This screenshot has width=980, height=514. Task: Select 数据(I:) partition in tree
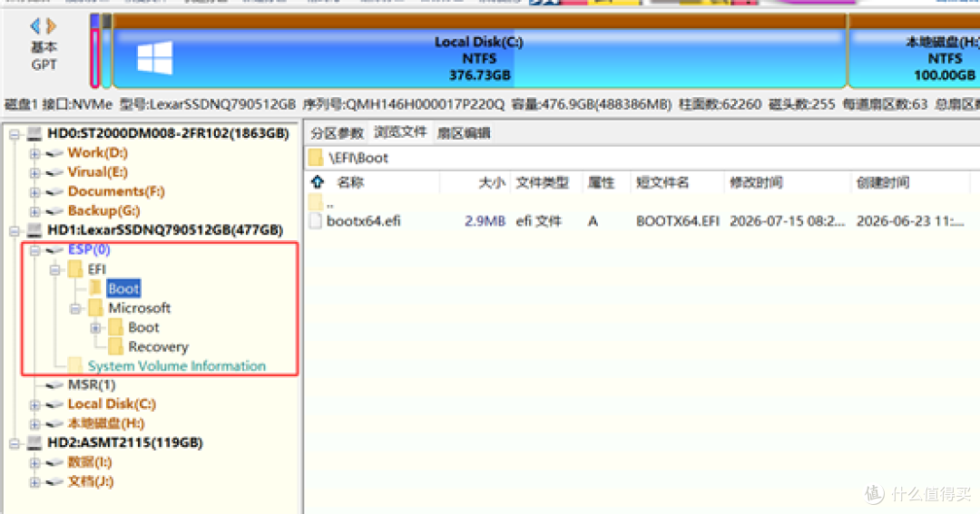point(90,462)
